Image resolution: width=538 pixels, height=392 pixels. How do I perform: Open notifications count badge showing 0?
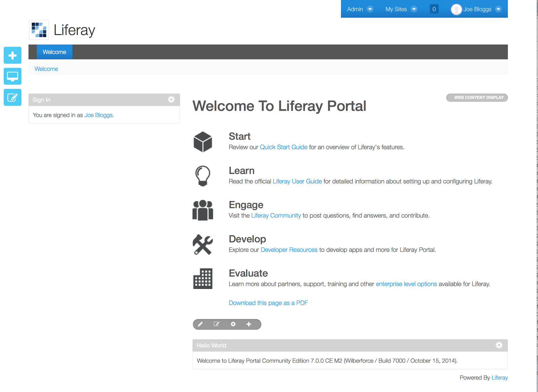pos(434,9)
